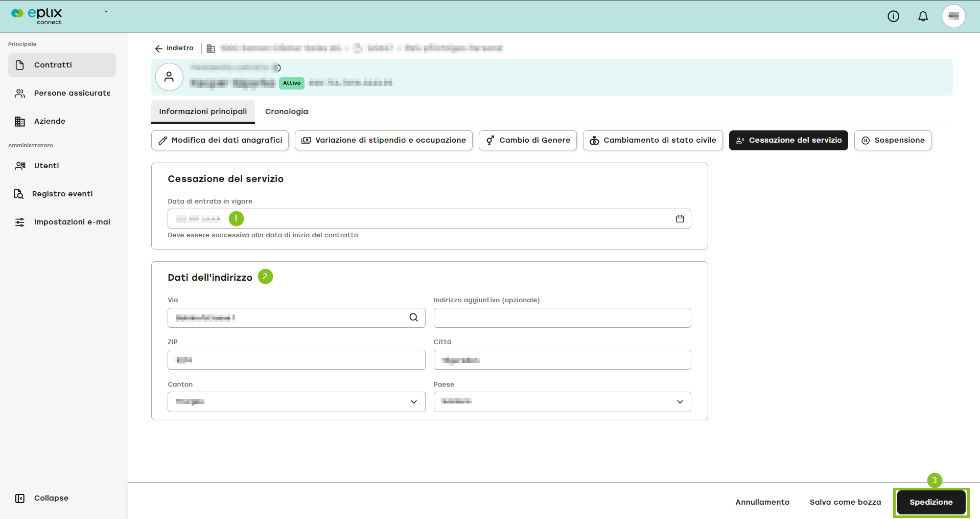This screenshot has width=980, height=519.
Task: Click the Aziende building icon
Action: click(x=20, y=121)
